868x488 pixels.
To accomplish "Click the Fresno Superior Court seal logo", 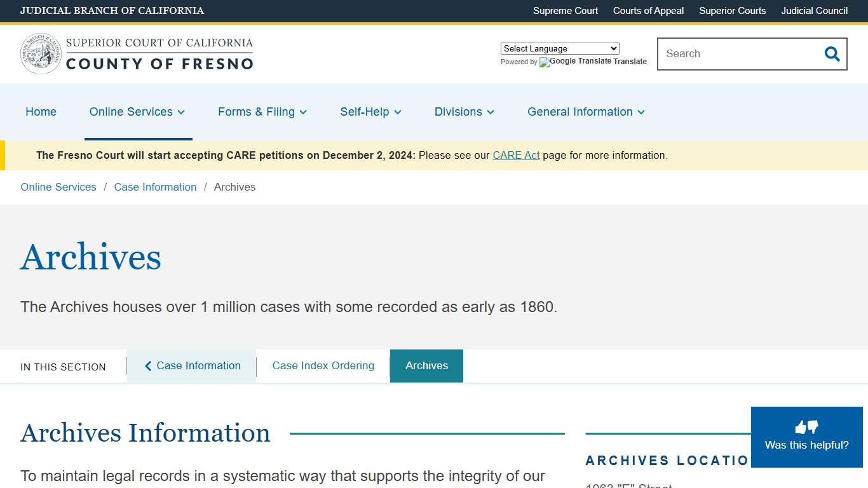I will 41,54.
